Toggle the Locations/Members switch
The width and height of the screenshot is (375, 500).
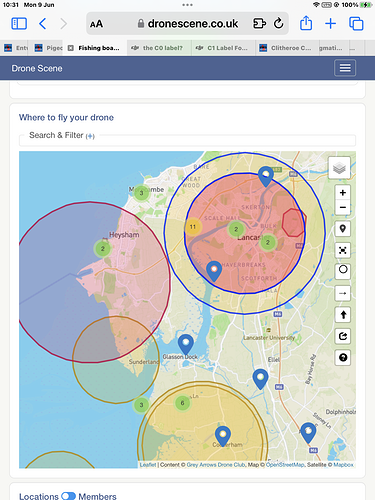pos(68,496)
